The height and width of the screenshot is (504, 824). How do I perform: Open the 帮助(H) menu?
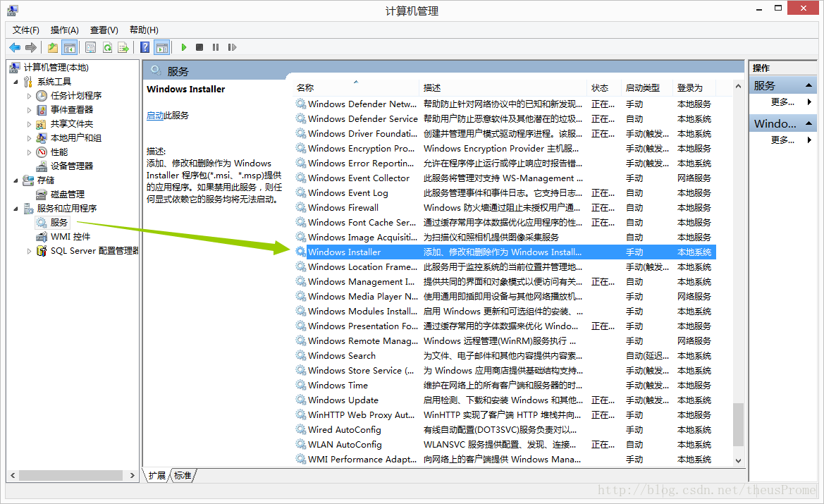coord(144,30)
